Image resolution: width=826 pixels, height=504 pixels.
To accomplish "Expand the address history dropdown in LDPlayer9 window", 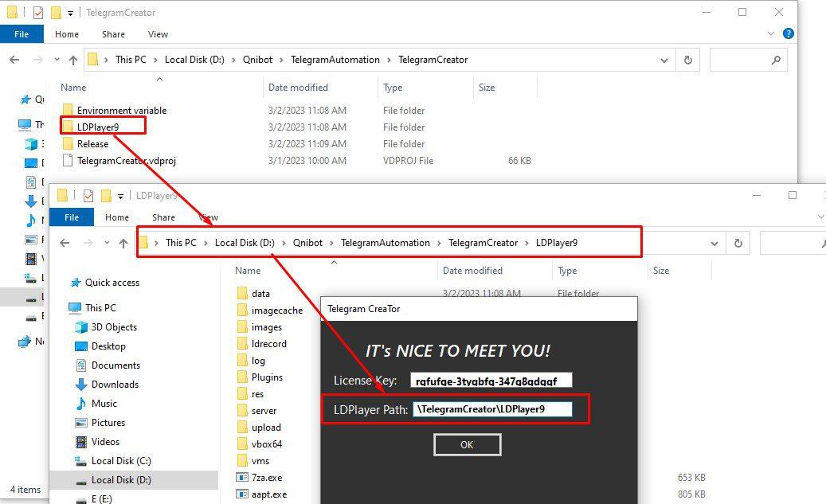I will click(714, 244).
